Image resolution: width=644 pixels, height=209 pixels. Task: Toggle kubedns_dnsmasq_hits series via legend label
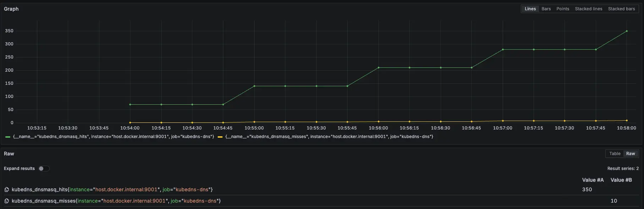(114, 137)
